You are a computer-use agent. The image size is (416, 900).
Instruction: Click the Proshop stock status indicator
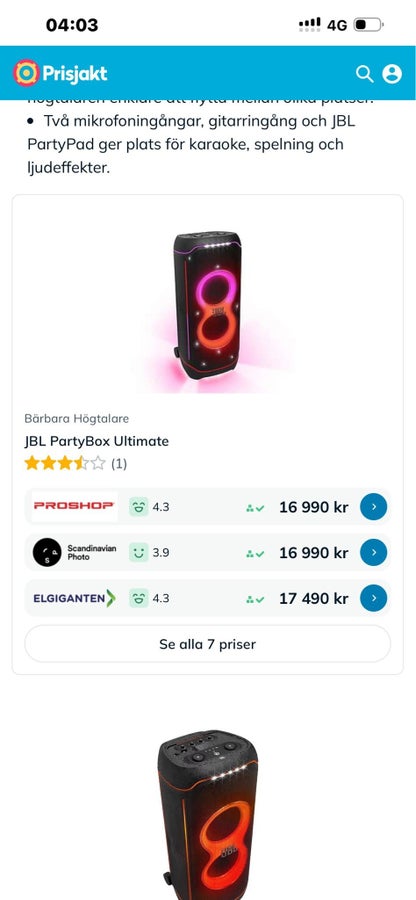click(255, 508)
